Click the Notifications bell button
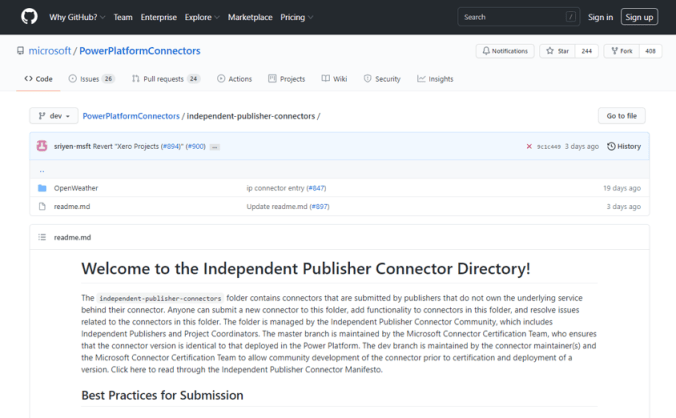676x418 pixels. (505, 51)
